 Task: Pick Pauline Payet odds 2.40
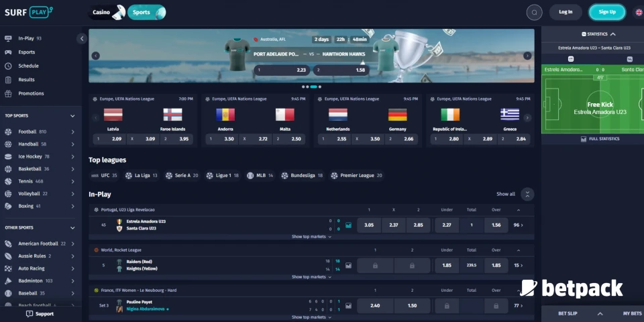pos(375,306)
